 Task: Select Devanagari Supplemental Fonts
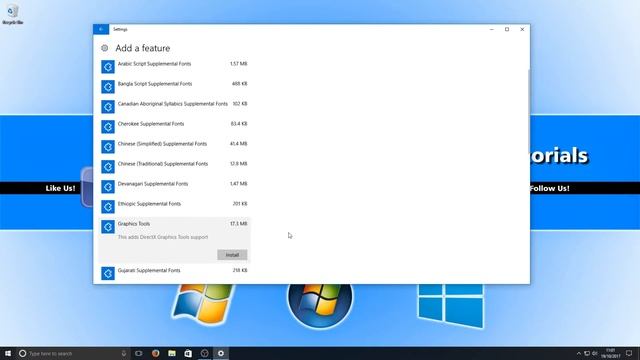tap(153, 184)
